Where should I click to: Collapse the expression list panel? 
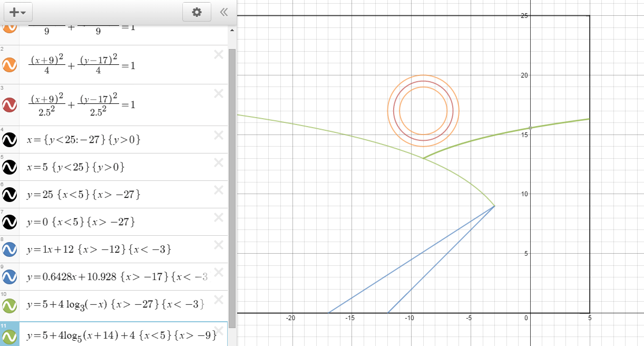224,12
